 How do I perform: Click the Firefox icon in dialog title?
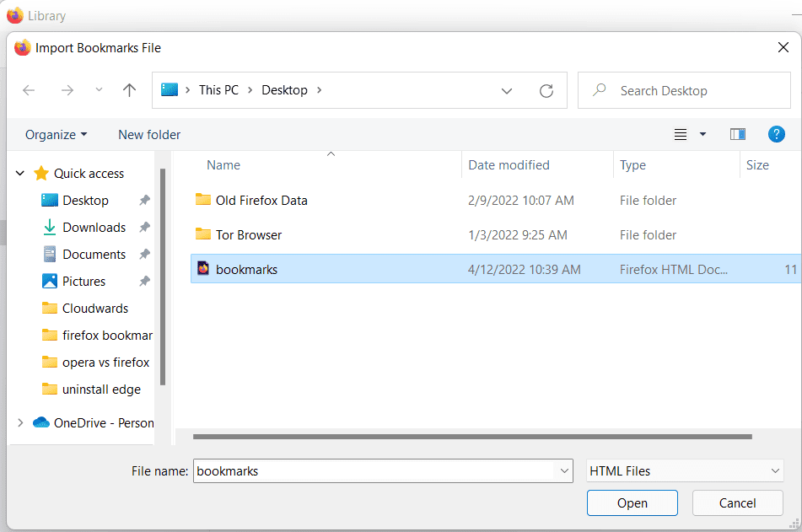coord(22,47)
